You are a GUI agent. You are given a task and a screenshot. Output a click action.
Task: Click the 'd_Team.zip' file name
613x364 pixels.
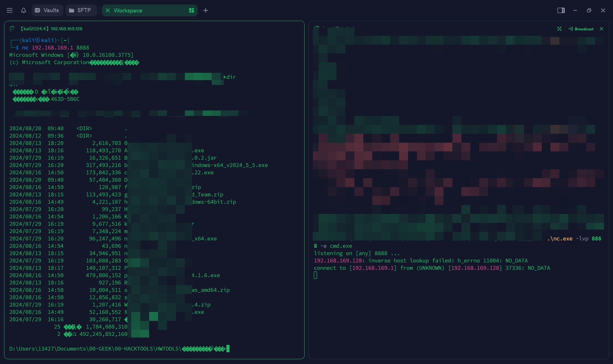208,194
